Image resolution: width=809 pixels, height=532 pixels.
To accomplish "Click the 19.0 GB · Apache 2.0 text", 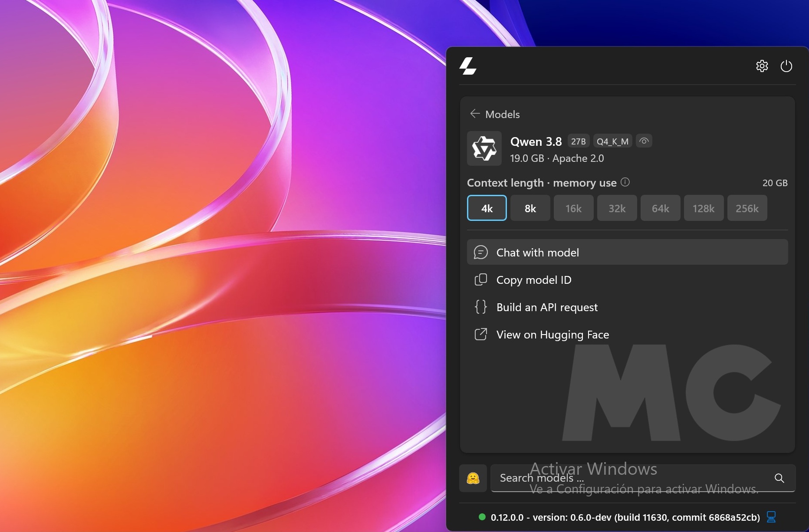I will [557, 158].
